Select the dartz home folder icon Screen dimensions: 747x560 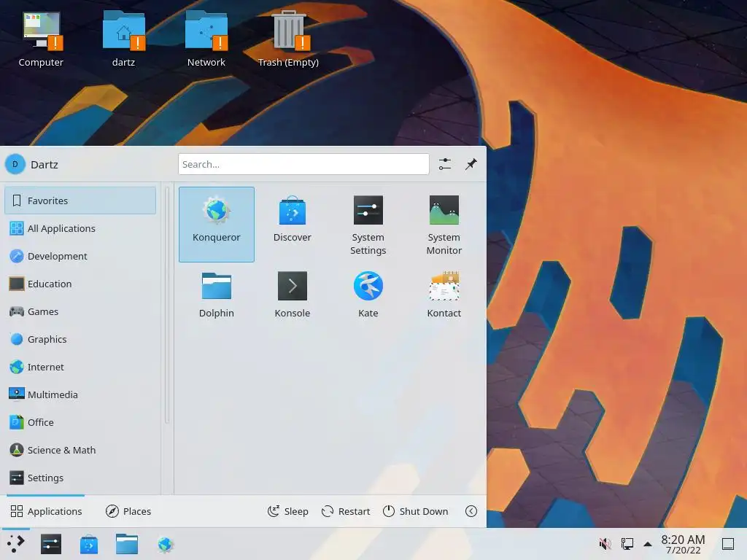[x=123, y=39]
